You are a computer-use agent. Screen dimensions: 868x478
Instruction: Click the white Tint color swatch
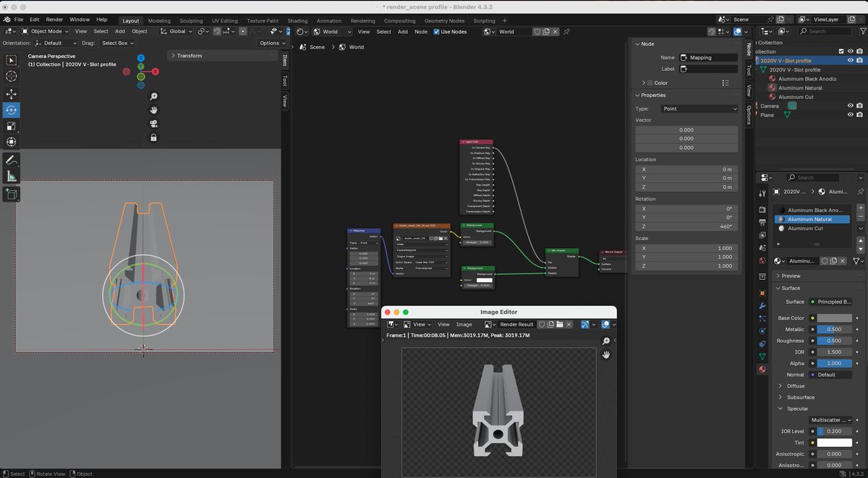(x=834, y=443)
